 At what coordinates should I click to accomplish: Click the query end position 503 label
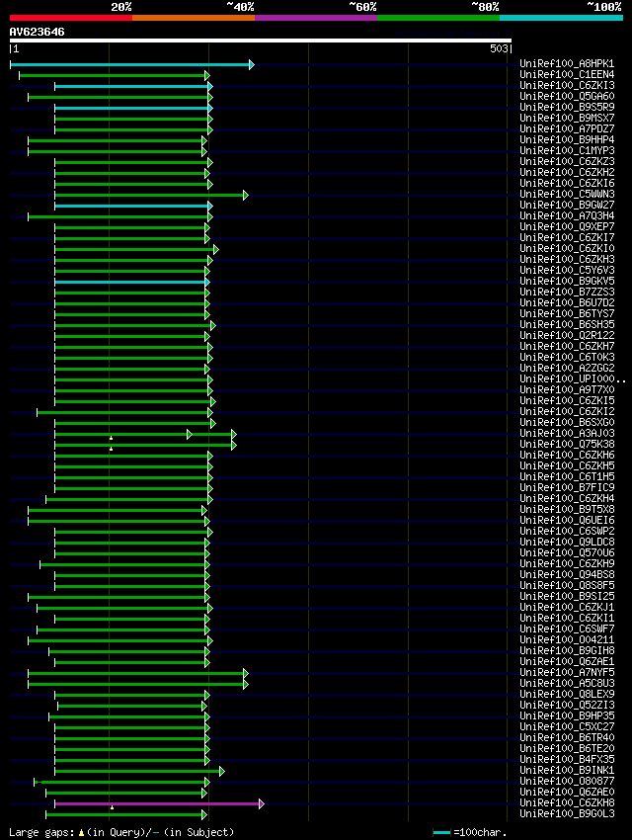click(x=499, y=48)
